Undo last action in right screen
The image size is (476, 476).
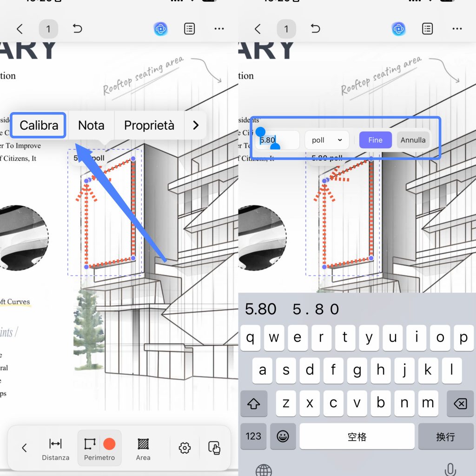pyautogui.click(x=316, y=28)
